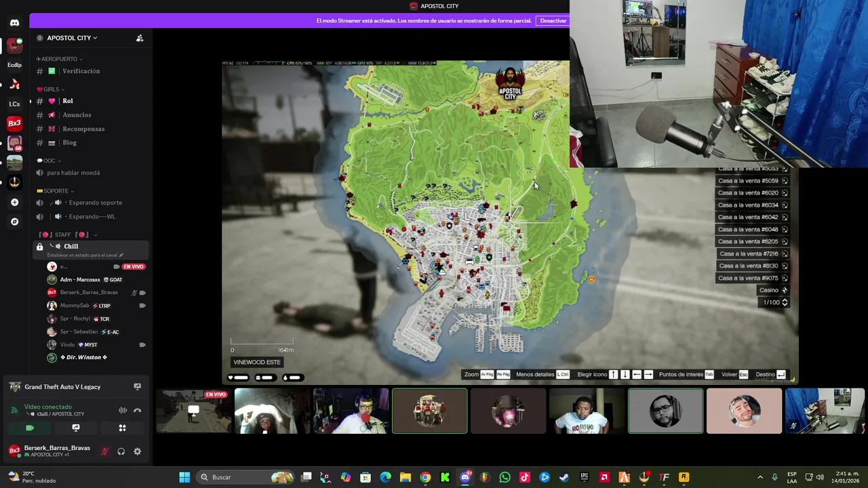This screenshot has width=868, height=488.
Task: Click Desactivar in streamer mode banner
Action: click(x=553, y=21)
